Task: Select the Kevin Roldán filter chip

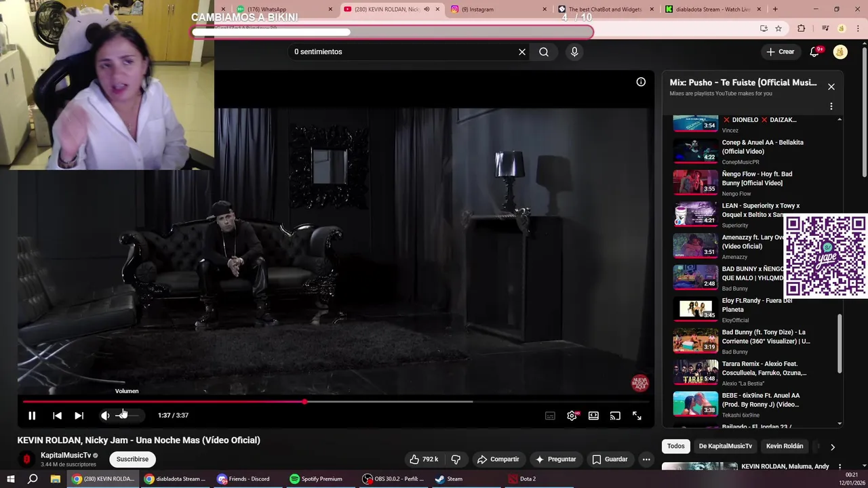Action: click(784, 446)
